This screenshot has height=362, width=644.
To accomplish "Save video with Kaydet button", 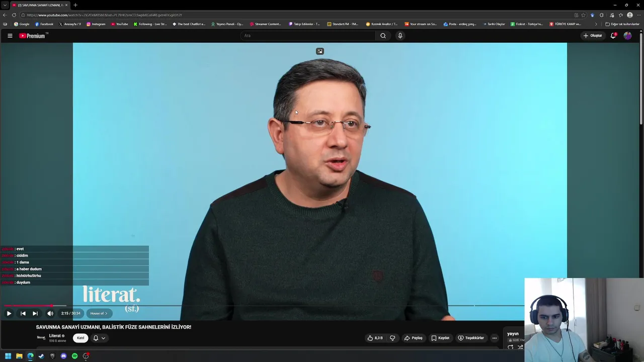I will pos(440,338).
